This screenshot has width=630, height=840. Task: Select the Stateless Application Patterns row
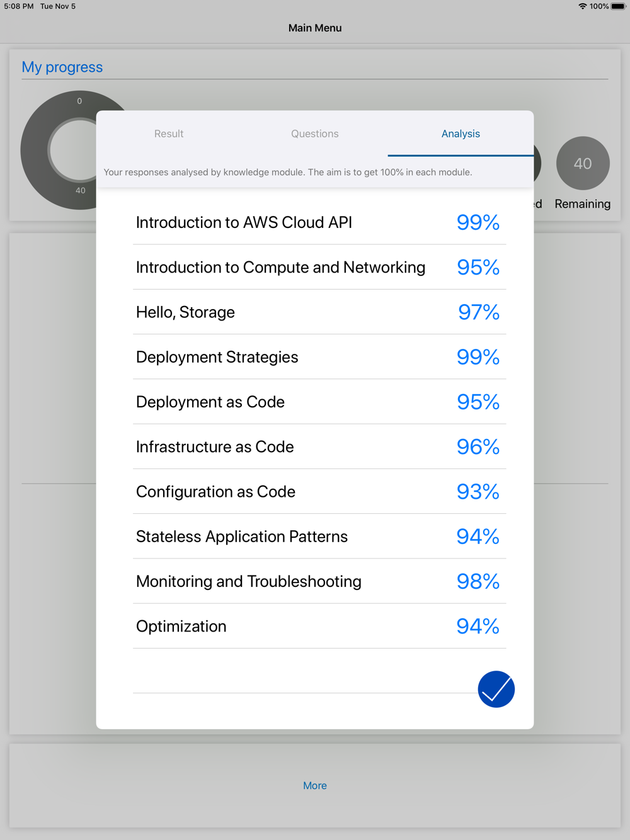tap(319, 536)
